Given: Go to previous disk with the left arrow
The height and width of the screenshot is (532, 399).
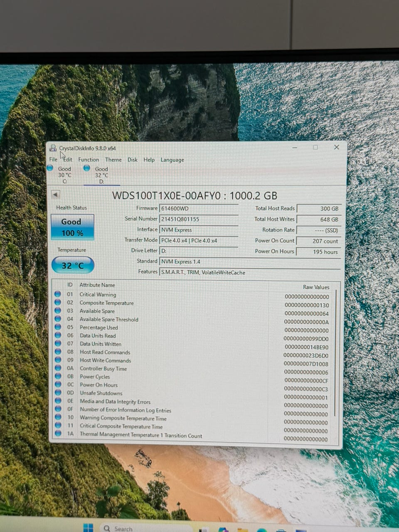Looking at the screenshot, I should [x=56, y=194].
